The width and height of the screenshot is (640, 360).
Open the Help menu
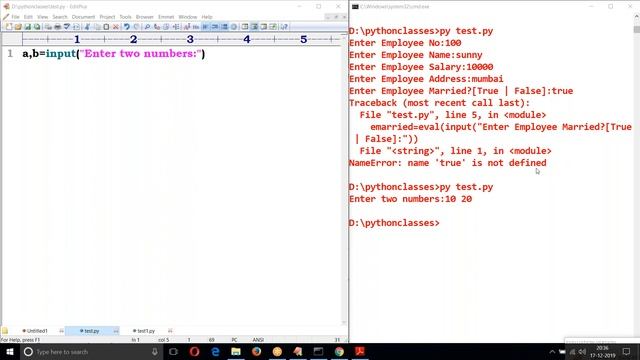click(x=207, y=17)
